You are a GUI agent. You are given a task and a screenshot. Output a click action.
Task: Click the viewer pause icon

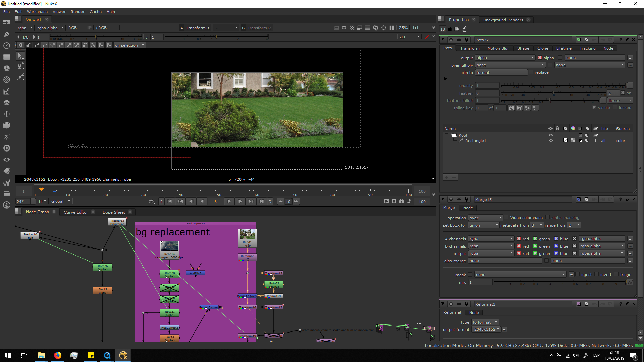392,28
